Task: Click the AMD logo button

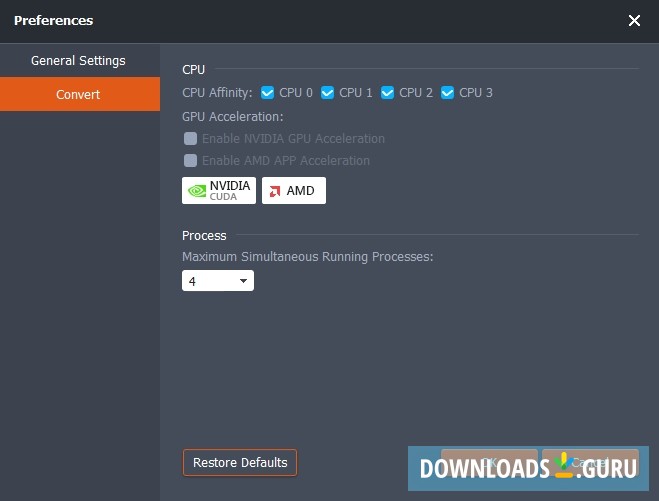Action: coord(294,190)
